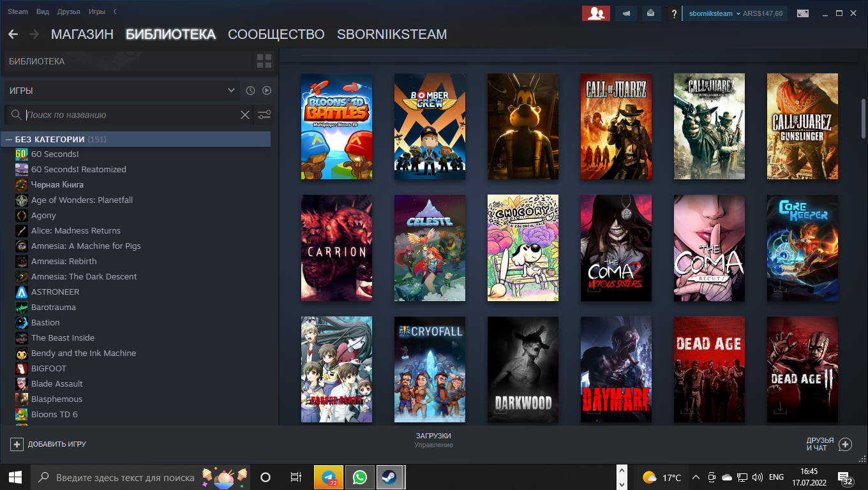The height and width of the screenshot is (490, 868).
Task: Toggle sort by recent activity clock icon
Action: (251, 91)
